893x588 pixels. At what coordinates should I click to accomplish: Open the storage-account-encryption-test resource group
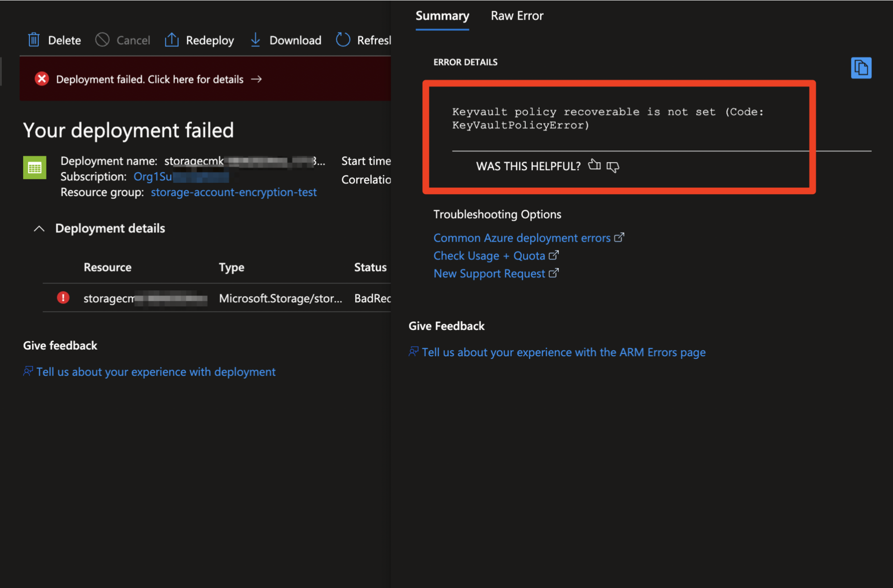pyautogui.click(x=234, y=192)
